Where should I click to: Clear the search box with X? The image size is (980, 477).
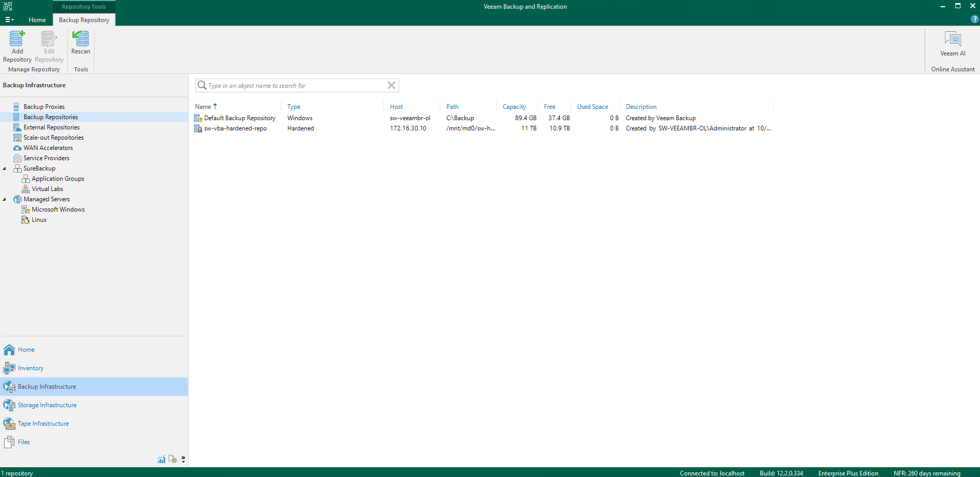pyautogui.click(x=391, y=85)
